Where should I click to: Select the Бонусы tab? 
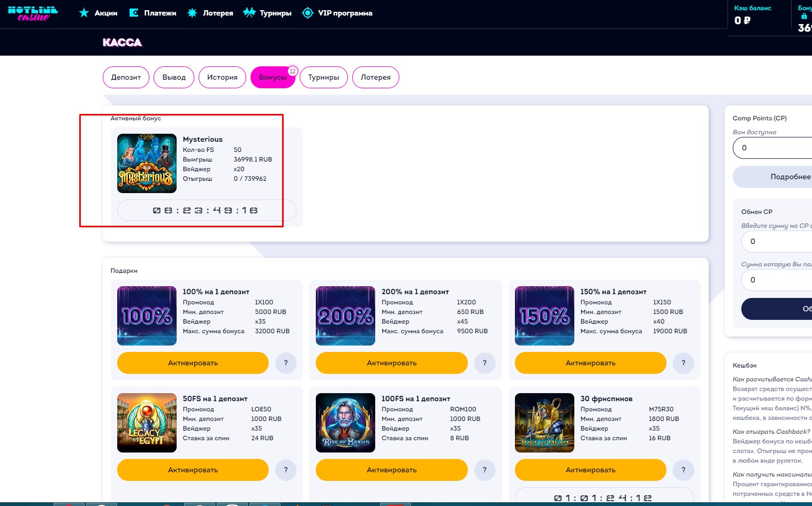tap(272, 78)
